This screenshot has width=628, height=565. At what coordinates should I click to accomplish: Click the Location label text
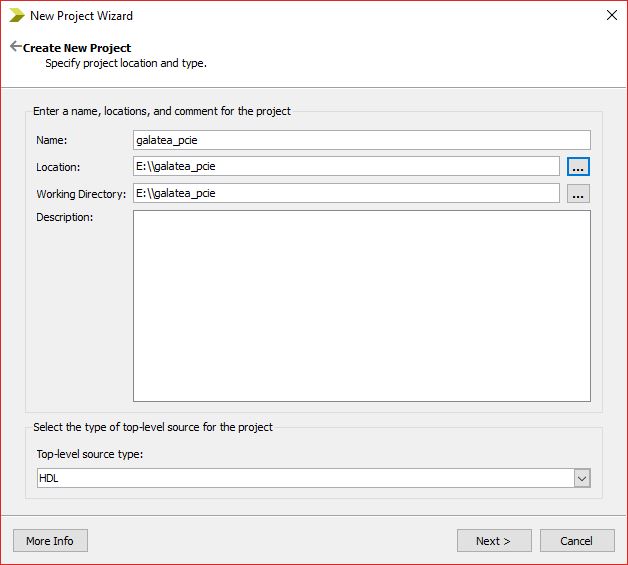(58, 167)
